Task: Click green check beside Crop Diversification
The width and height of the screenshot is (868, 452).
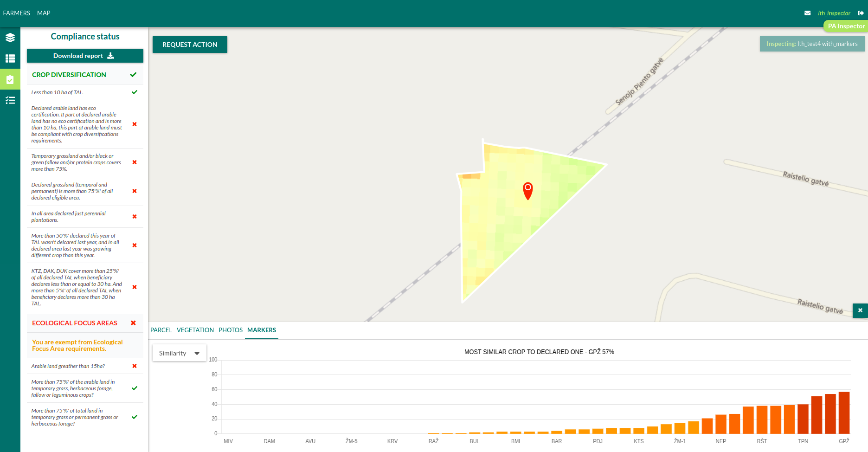Action: click(x=133, y=75)
